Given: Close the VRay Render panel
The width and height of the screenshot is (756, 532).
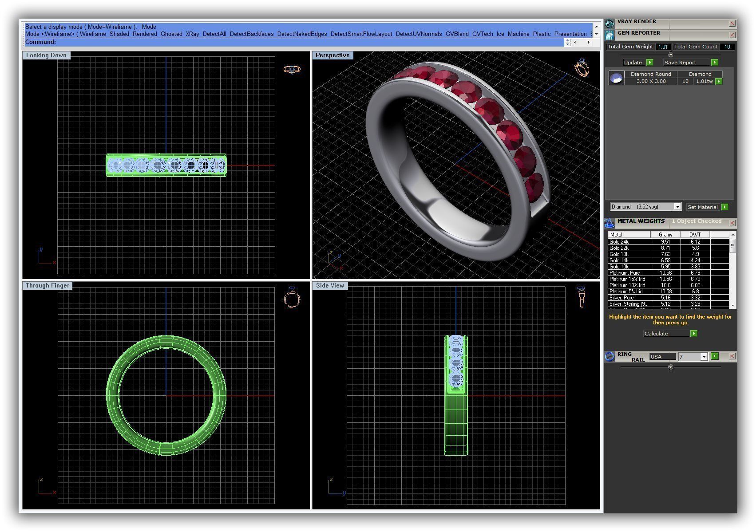Looking at the screenshot, I should [x=732, y=23].
